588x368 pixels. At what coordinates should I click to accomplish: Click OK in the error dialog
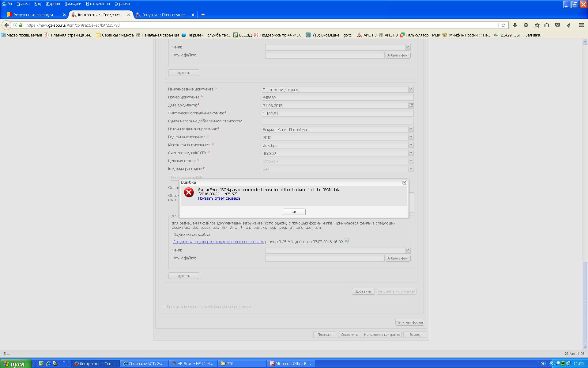294,212
